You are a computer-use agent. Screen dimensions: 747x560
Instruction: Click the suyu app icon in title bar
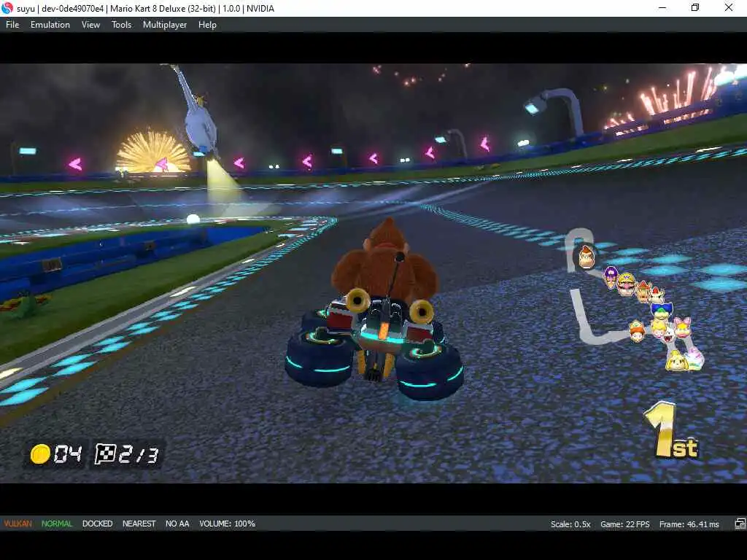pos(7,8)
